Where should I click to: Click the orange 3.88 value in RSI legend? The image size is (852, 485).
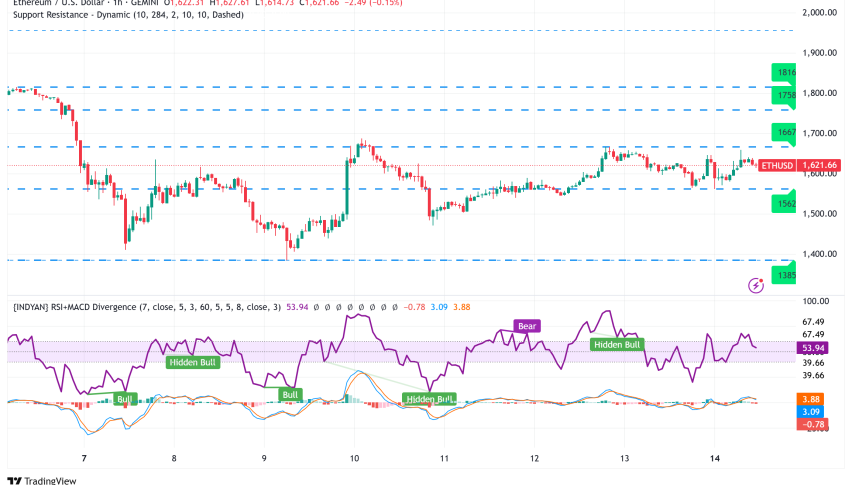pyautogui.click(x=462, y=307)
